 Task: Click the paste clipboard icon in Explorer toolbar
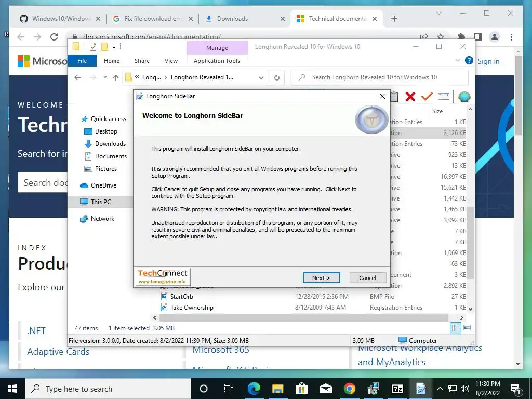[394, 97]
